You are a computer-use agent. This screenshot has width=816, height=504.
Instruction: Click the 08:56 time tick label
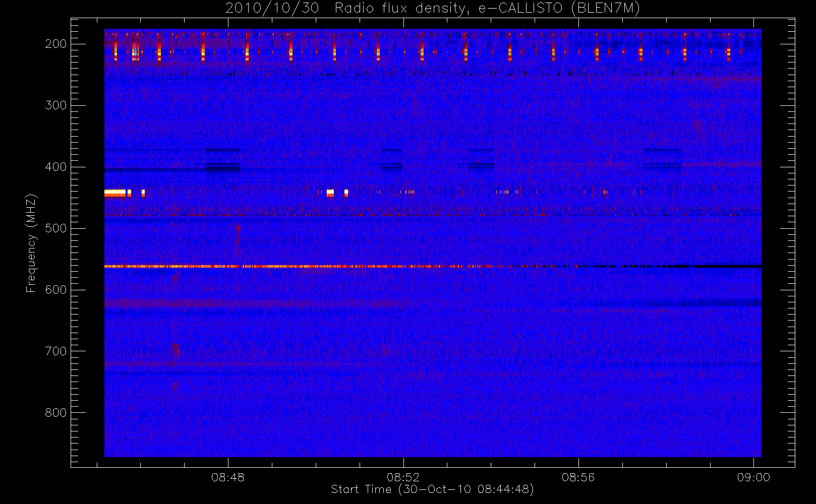click(x=578, y=477)
